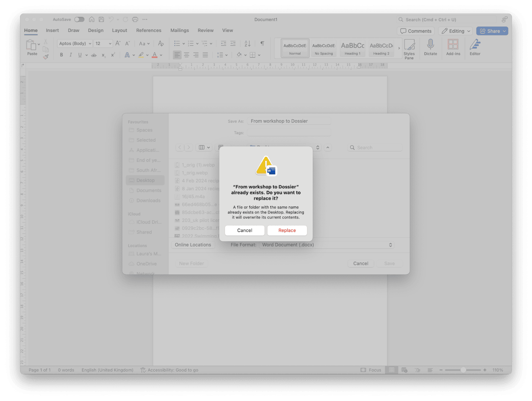Screen dimensions: 532x401
Task: Cancel the replace file dialog
Action: 245,230
